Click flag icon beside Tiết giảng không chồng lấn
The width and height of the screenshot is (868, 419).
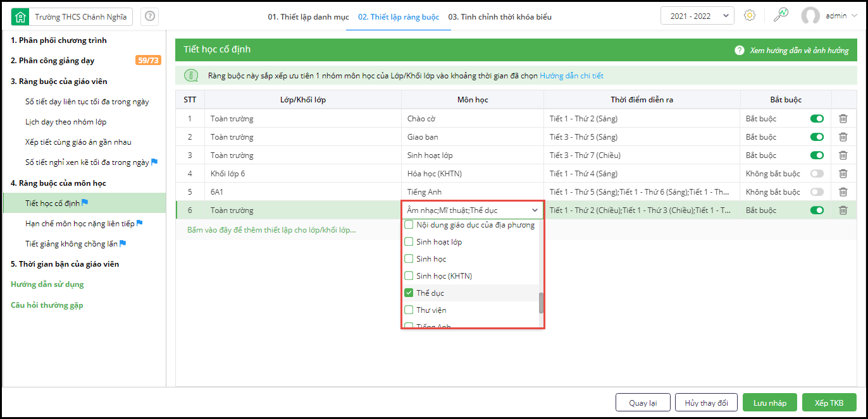point(123,243)
